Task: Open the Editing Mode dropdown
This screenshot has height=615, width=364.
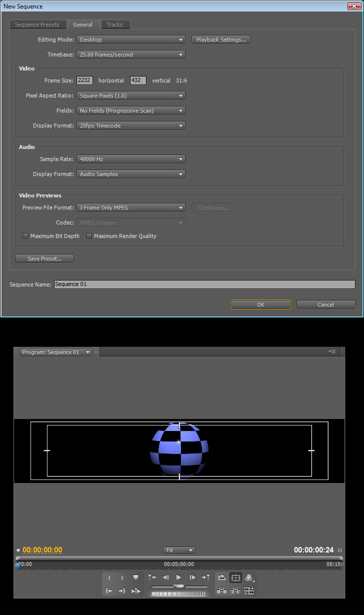Action: click(x=131, y=39)
